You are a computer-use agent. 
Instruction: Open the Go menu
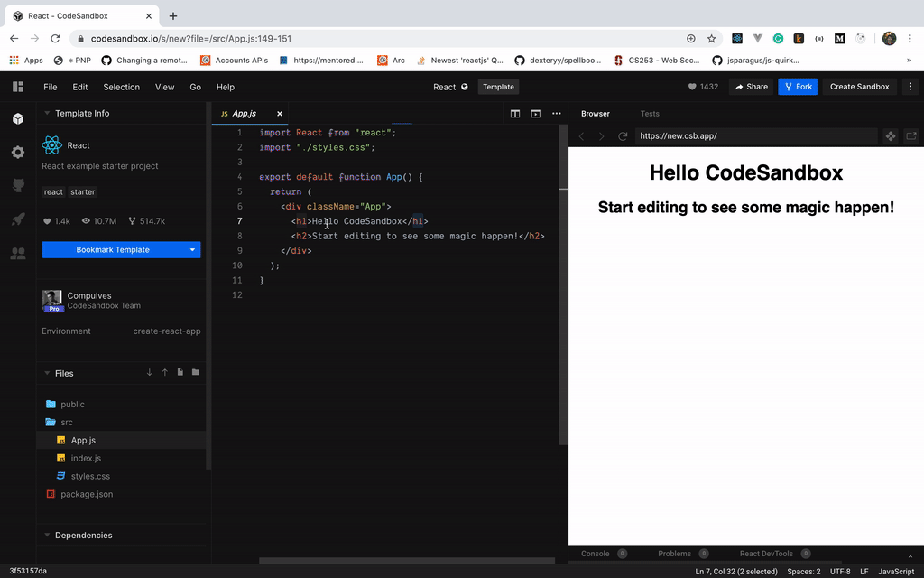tap(195, 87)
